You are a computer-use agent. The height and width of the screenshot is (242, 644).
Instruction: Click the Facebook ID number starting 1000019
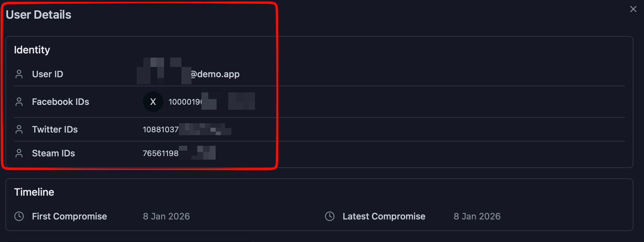185,102
